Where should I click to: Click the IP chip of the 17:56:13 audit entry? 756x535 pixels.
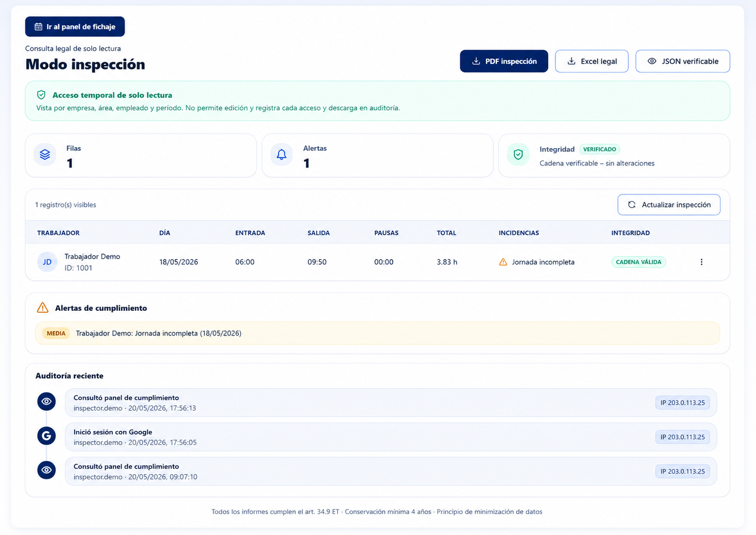coord(682,403)
